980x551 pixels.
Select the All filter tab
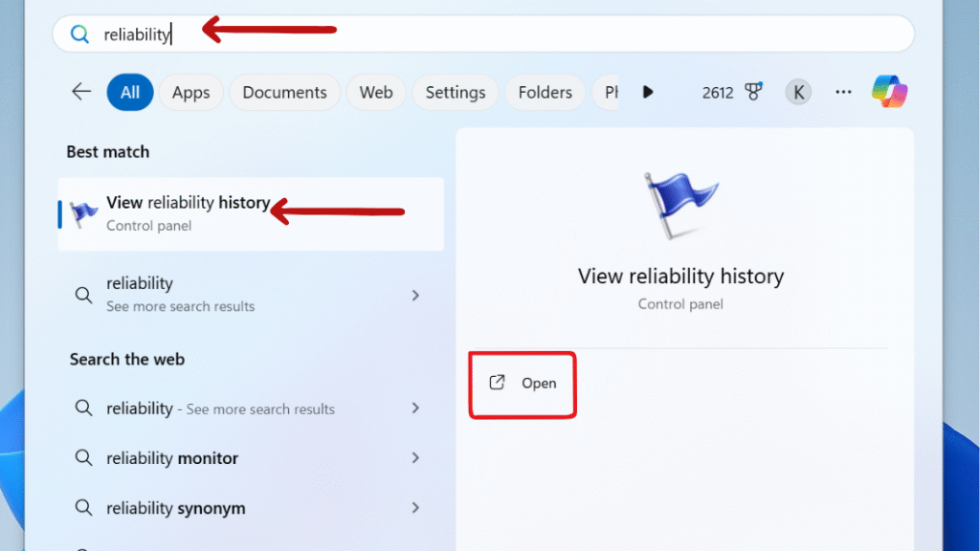point(130,93)
